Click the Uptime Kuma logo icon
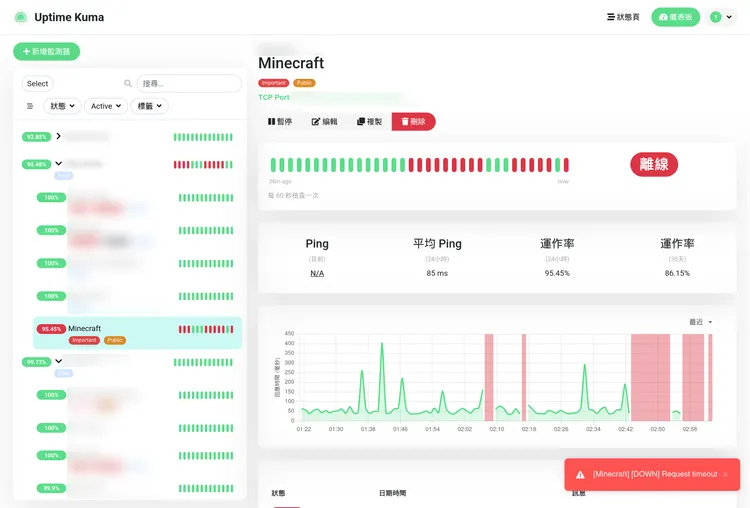Screen dimensions: 750x508 tap(21, 17)
